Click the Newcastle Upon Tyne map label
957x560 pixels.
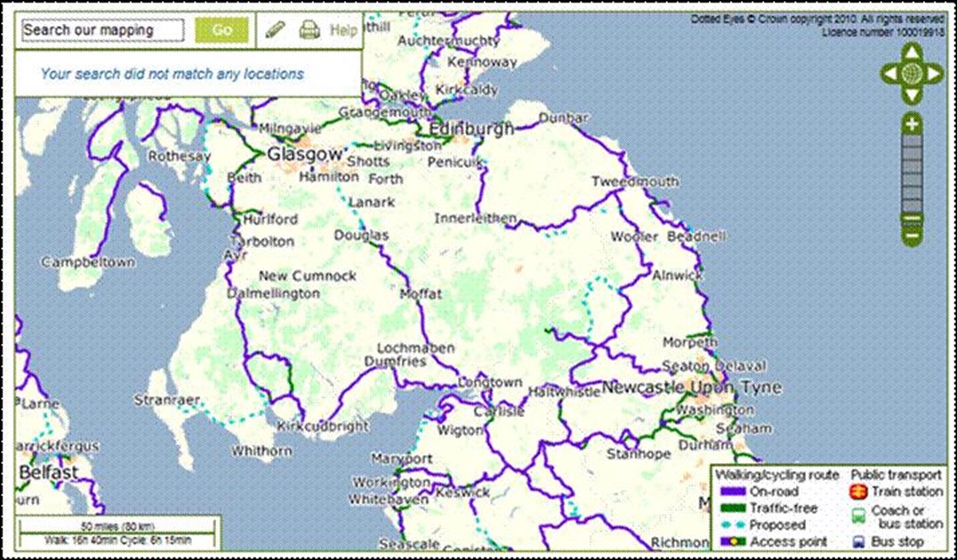[692, 388]
